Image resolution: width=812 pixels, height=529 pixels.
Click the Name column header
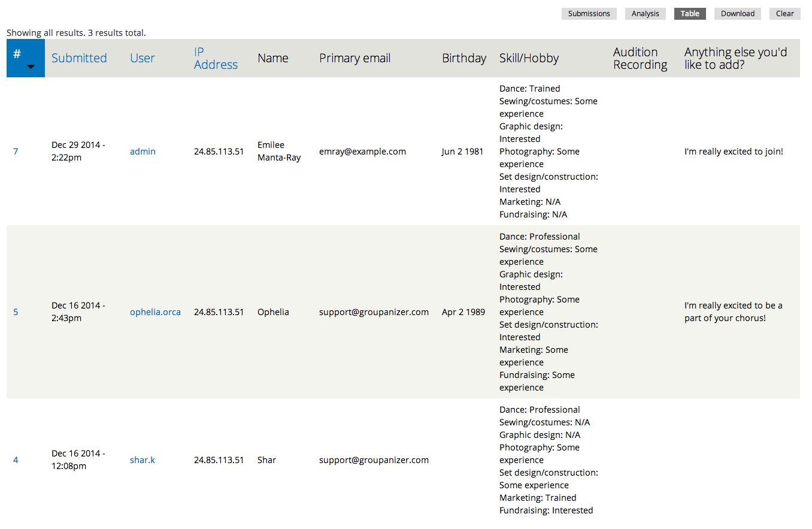(x=273, y=58)
